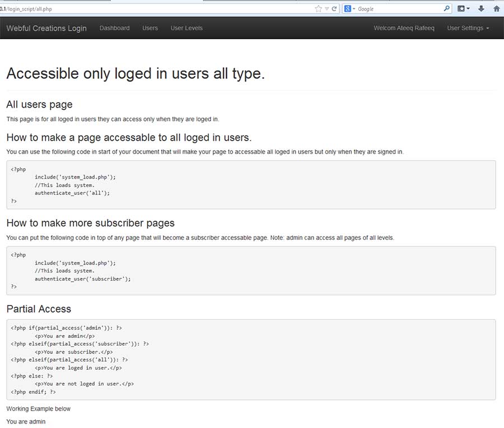The width and height of the screenshot is (504, 428).
Task: Open the bookmarks button dropdown arrow
Action: pyautogui.click(x=468, y=9)
